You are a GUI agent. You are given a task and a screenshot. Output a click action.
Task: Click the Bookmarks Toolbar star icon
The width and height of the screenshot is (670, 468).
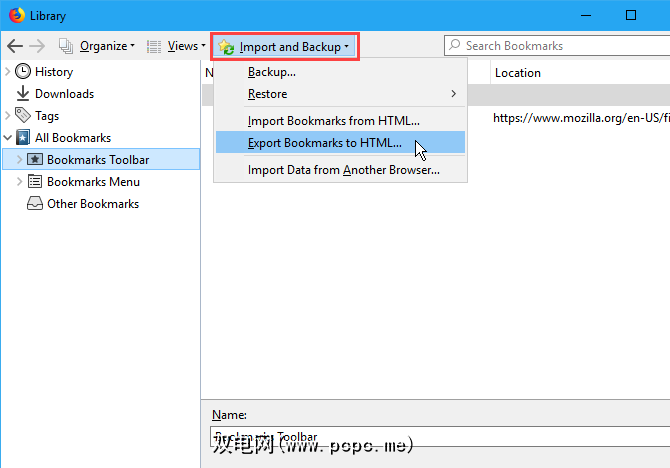click(35, 159)
